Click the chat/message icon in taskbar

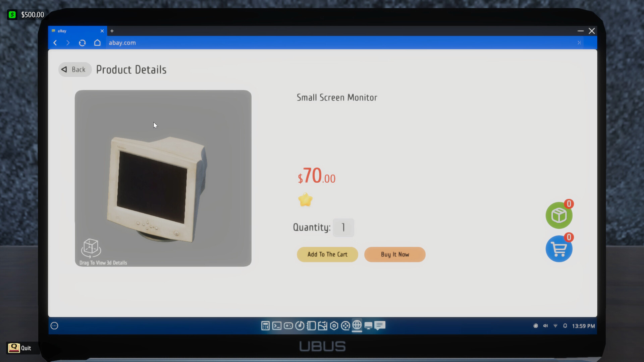click(380, 326)
